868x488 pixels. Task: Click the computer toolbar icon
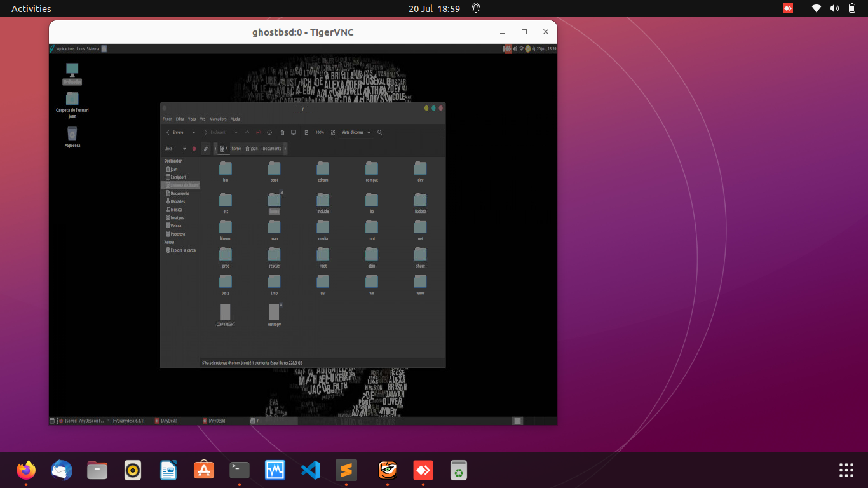click(294, 133)
